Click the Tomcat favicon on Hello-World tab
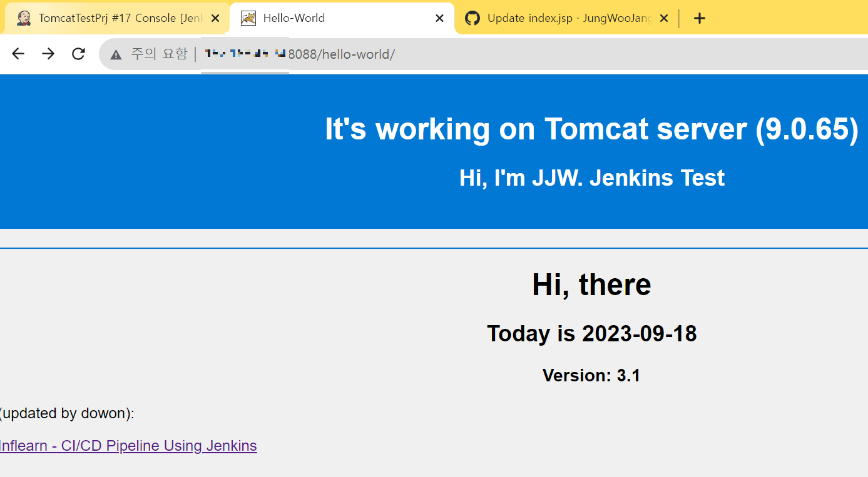The image size is (868, 477). [x=248, y=18]
